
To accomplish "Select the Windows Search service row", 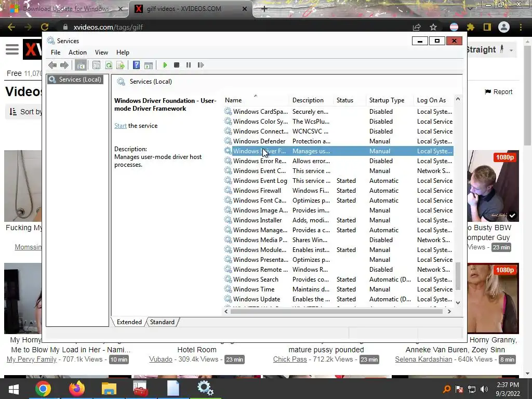I will pyautogui.click(x=339, y=279).
